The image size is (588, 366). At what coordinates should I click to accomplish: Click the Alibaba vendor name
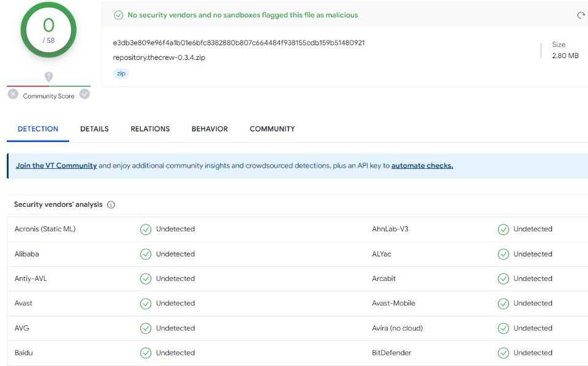tap(26, 254)
